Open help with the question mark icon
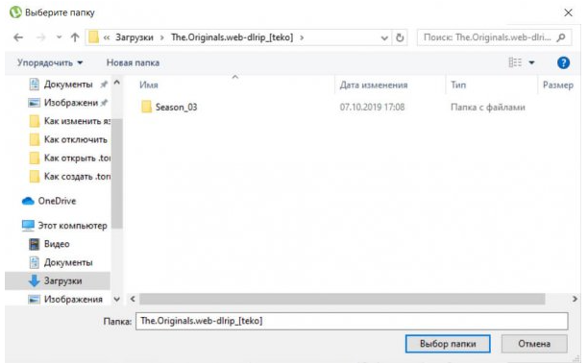 pyautogui.click(x=563, y=63)
